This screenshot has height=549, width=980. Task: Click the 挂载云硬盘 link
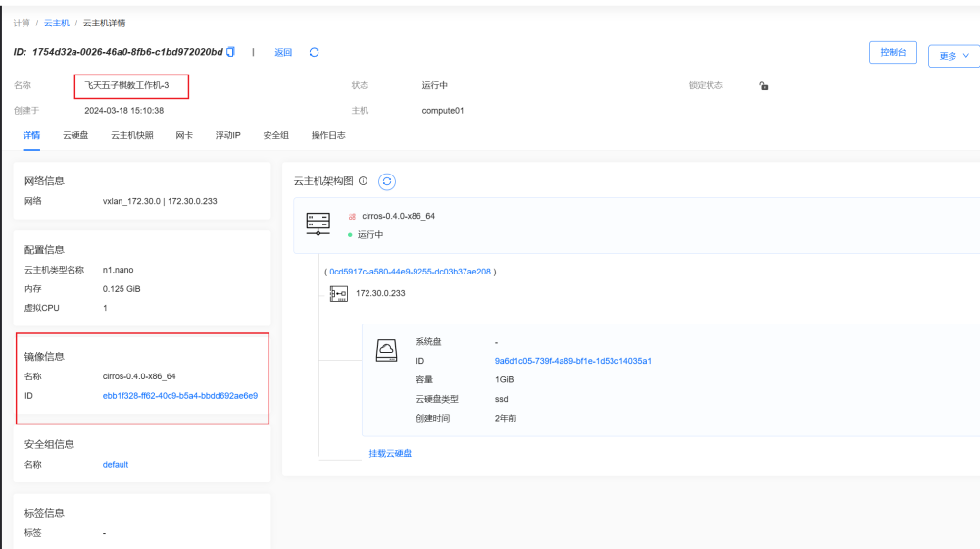[x=390, y=453]
